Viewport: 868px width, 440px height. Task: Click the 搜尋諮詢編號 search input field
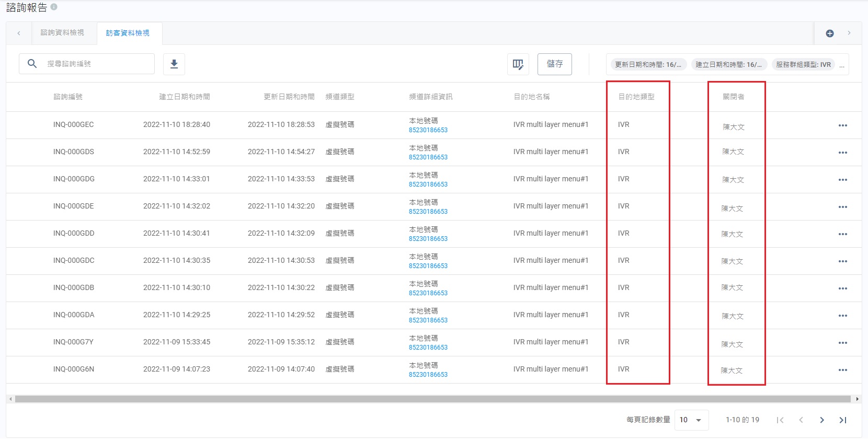tap(97, 64)
